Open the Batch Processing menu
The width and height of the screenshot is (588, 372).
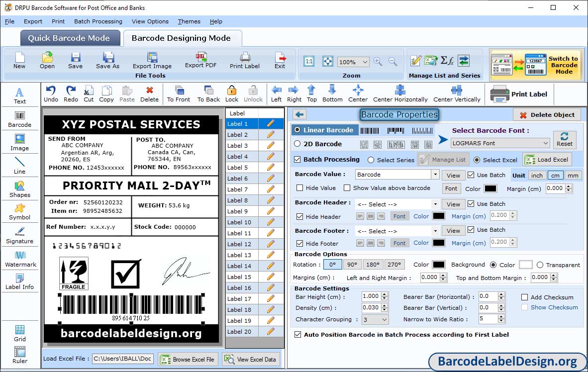98,21
